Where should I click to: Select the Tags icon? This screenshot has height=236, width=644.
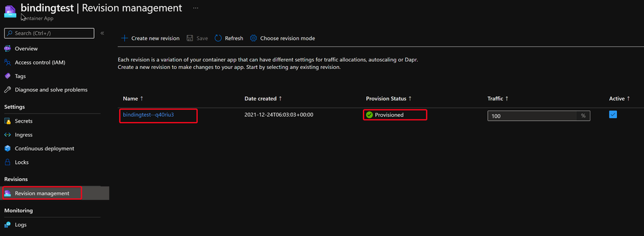tap(7, 76)
